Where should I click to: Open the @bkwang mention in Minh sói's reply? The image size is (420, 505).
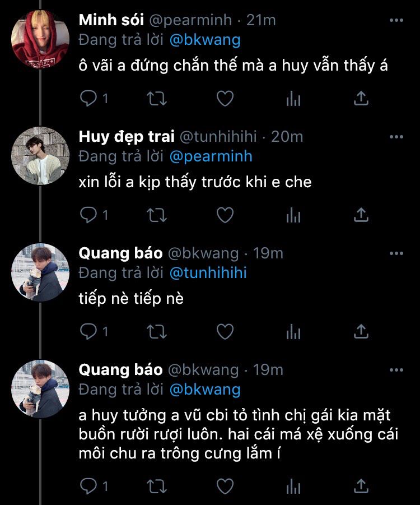tap(205, 40)
